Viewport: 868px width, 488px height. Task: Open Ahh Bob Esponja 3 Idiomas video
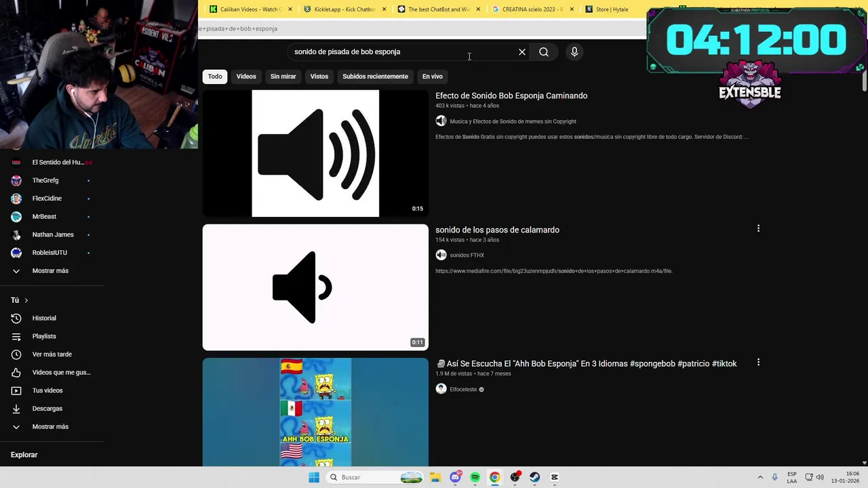click(587, 363)
